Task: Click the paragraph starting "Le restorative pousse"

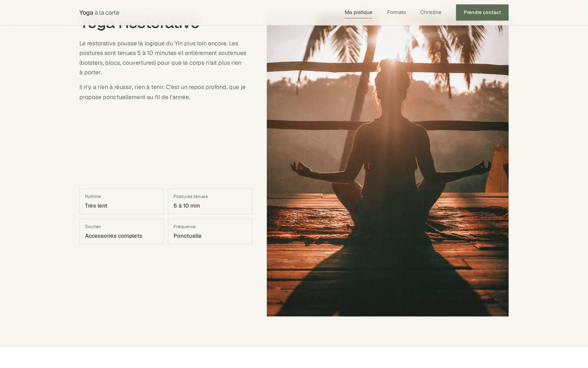Action: point(163,58)
